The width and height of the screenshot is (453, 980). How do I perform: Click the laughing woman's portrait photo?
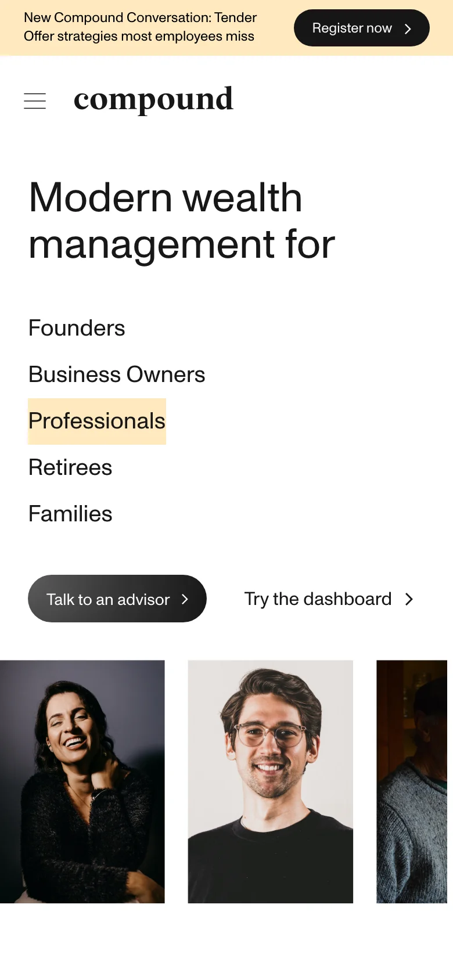[x=82, y=781]
